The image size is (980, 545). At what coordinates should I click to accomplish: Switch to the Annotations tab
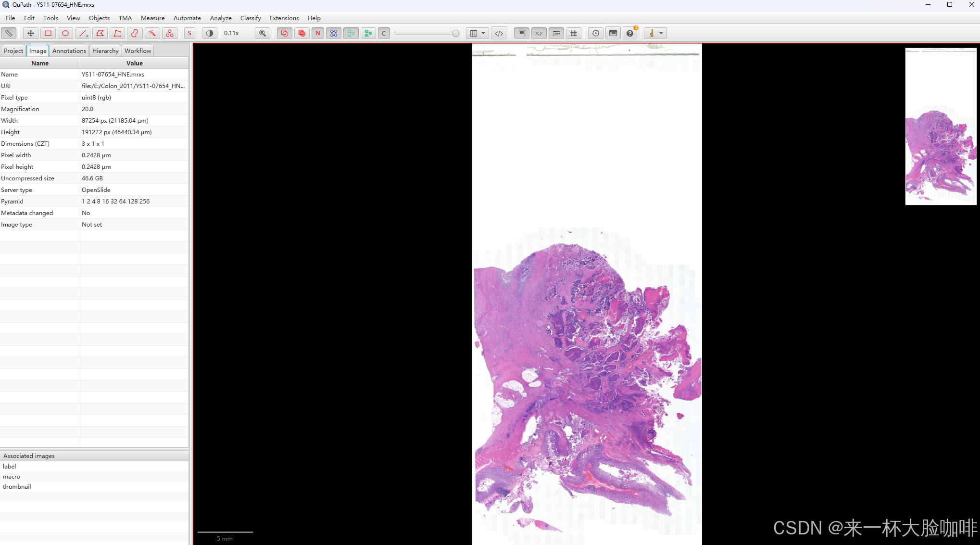point(69,50)
